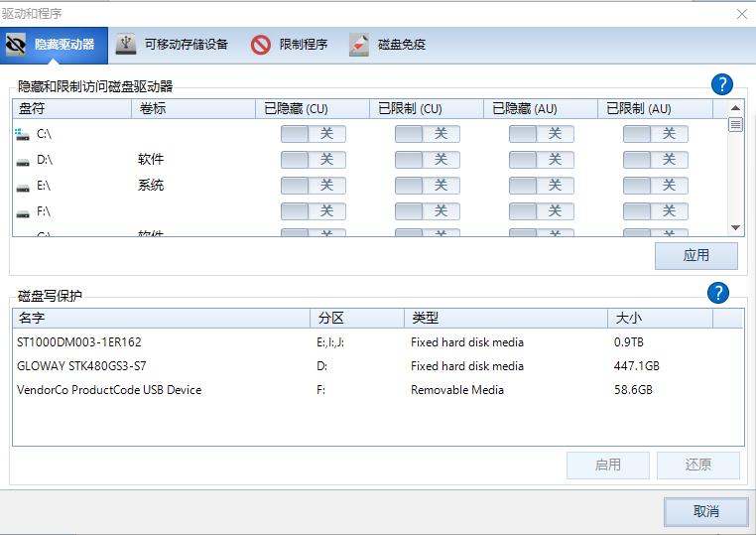Click the 0.9TB size value
This screenshot has height=535, width=756.
pyautogui.click(x=629, y=342)
